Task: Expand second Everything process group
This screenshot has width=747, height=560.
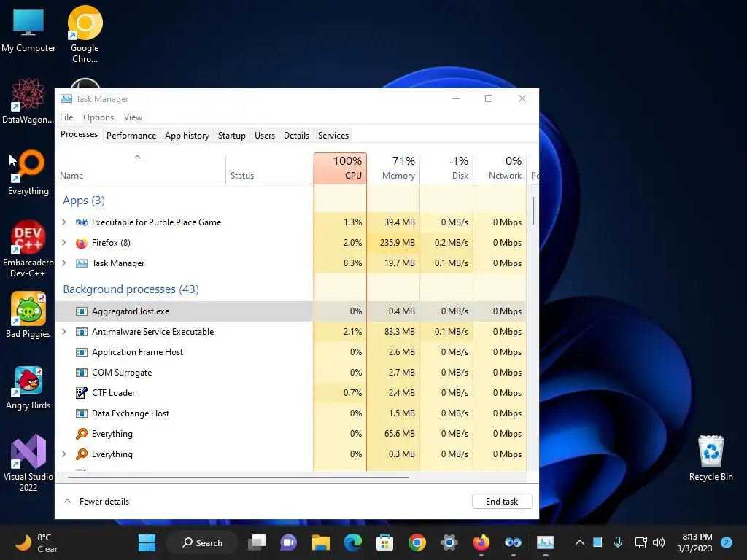Action: pos(64,454)
